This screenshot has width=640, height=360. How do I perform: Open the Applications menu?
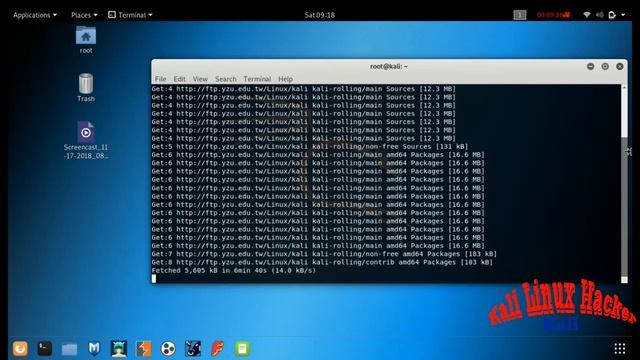[35, 15]
